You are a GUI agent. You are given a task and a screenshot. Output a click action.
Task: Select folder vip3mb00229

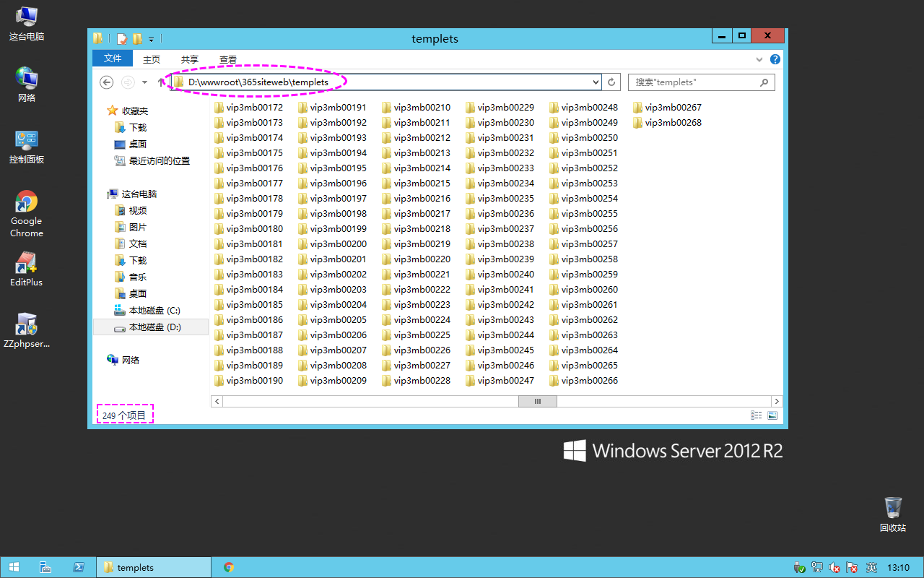[x=500, y=107]
